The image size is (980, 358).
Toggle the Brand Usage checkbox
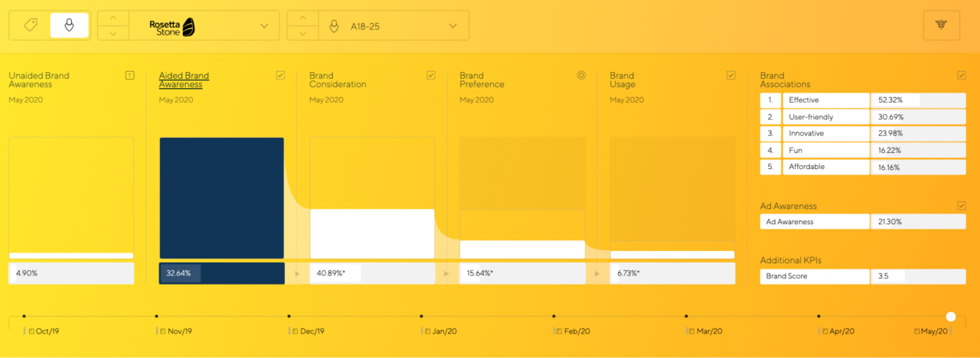pyautogui.click(x=730, y=75)
